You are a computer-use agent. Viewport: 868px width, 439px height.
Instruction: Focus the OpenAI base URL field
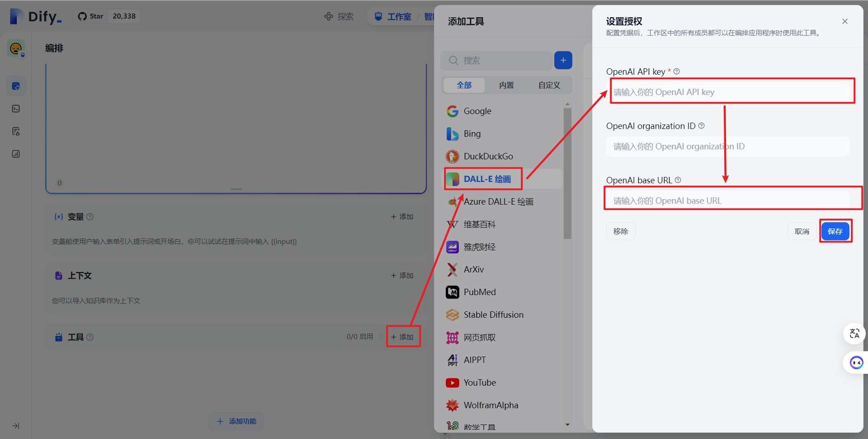pyautogui.click(x=728, y=200)
